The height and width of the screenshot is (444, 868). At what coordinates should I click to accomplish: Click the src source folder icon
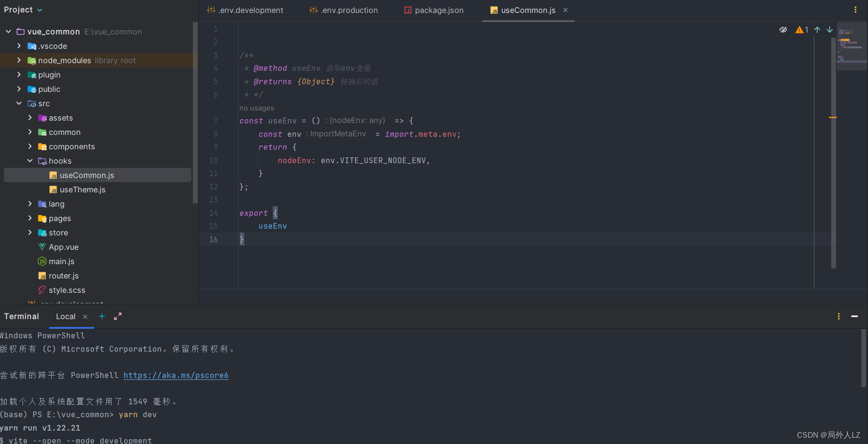[x=32, y=104]
